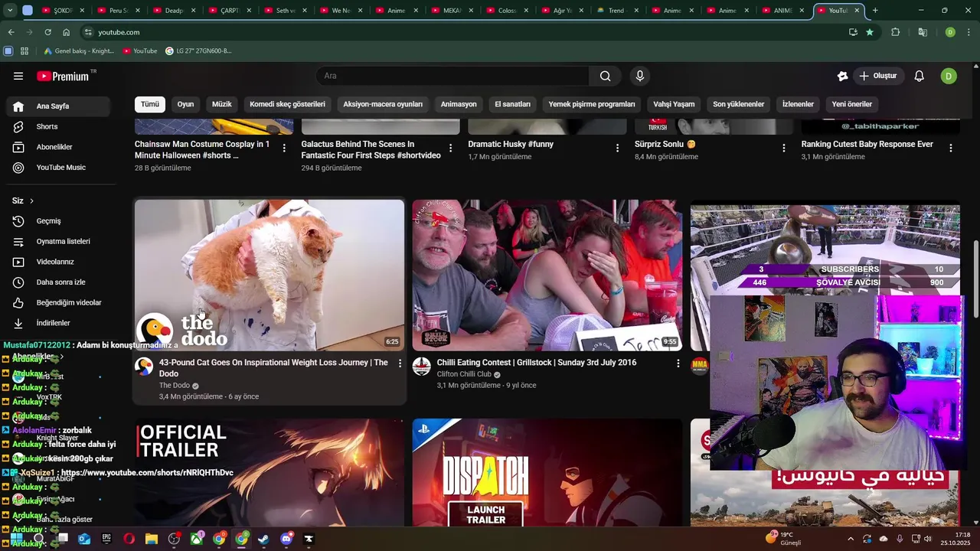Select the Vahşi Yaşam filter chip

click(x=674, y=104)
